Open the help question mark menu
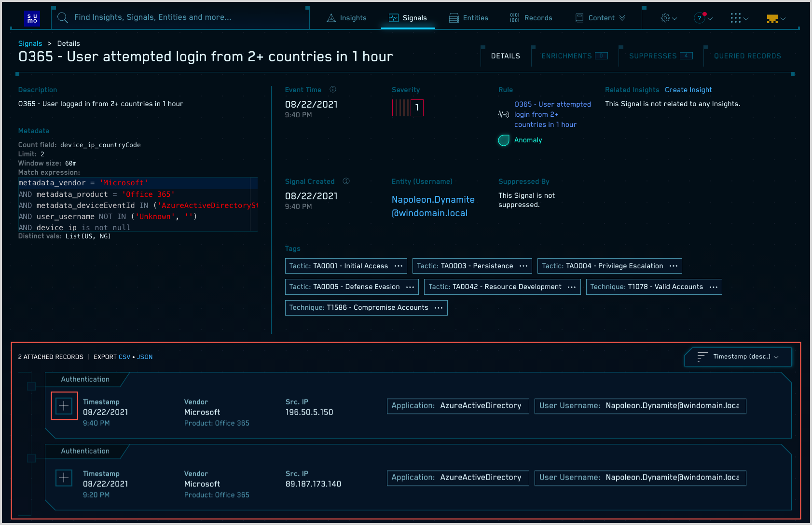 point(702,18)
